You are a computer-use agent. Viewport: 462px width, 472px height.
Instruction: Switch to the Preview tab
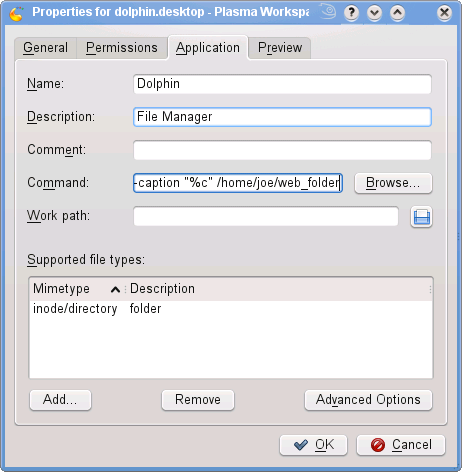(x=280, y=48)
